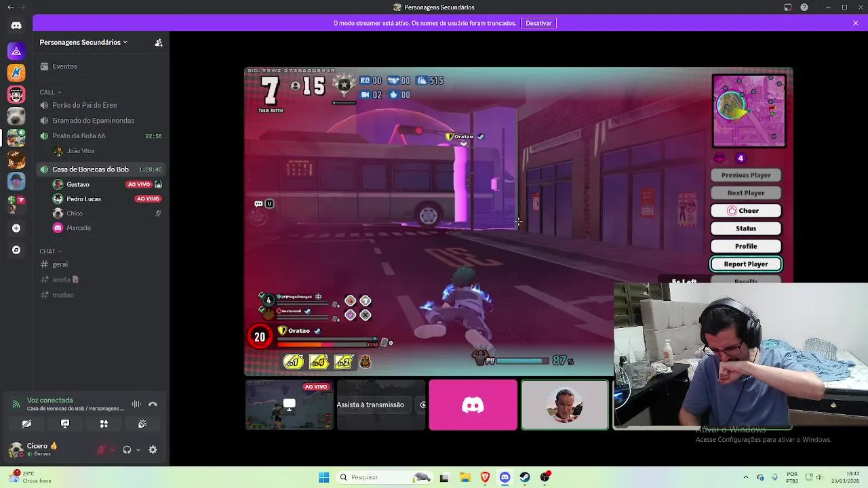The width and height of the screenshot is (868, 488).
Task: Click the Status button in game stream
Action: pos(746,228)
